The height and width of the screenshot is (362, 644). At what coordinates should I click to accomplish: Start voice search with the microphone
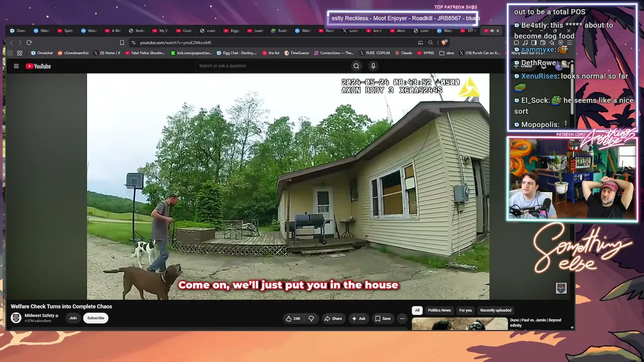pyautogui.click(x=373, y=66)
